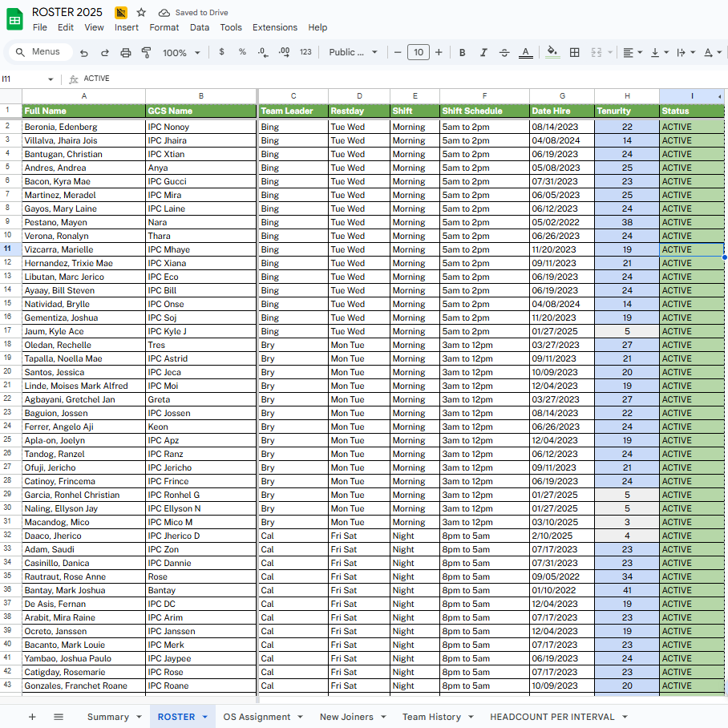This screenshot has height=728, width=728.
Task: Click the font size input field
Action: pyautogui.click(x=419, y=52)
